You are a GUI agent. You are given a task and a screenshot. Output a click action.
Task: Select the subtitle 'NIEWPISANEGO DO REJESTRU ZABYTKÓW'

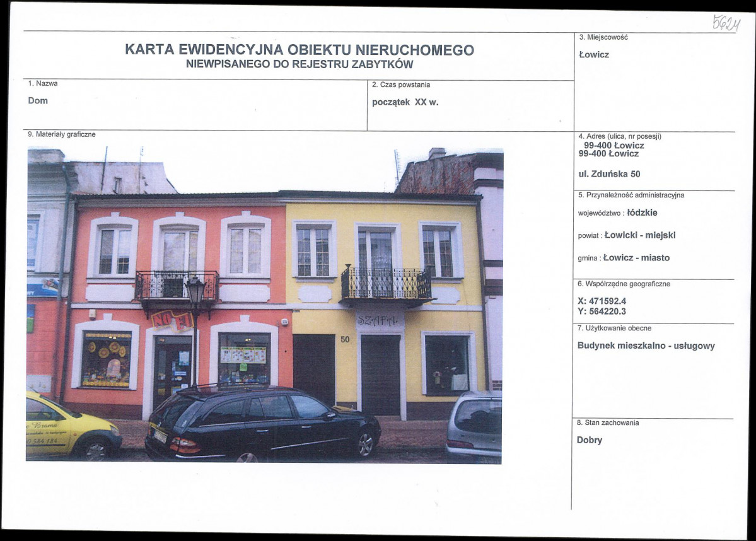pos(299,64)
